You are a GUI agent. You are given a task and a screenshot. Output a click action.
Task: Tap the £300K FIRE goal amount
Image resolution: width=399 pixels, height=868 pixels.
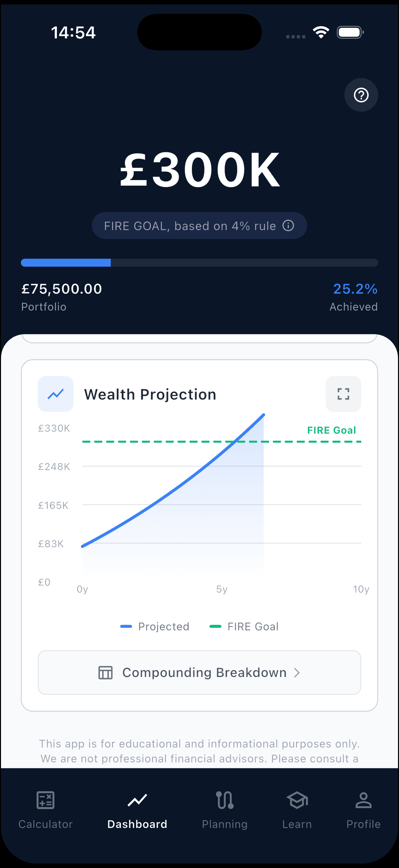tap(200, 169)
